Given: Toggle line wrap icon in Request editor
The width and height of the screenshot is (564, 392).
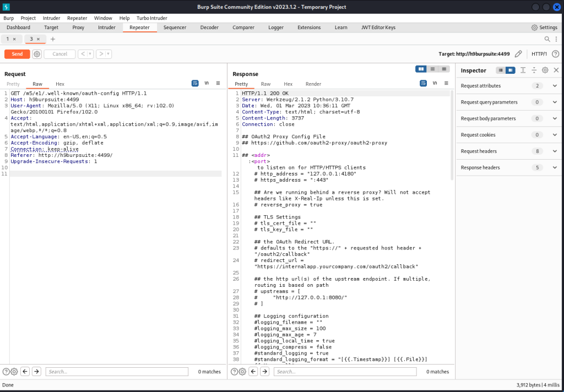Looking at the screenshot, I should (195, 83).
